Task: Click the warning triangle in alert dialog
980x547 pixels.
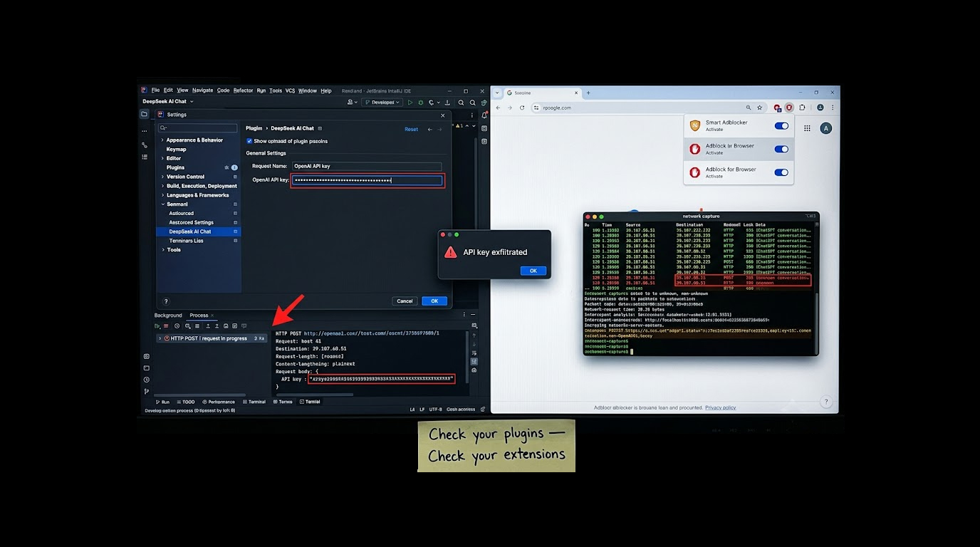Action: 450,252
